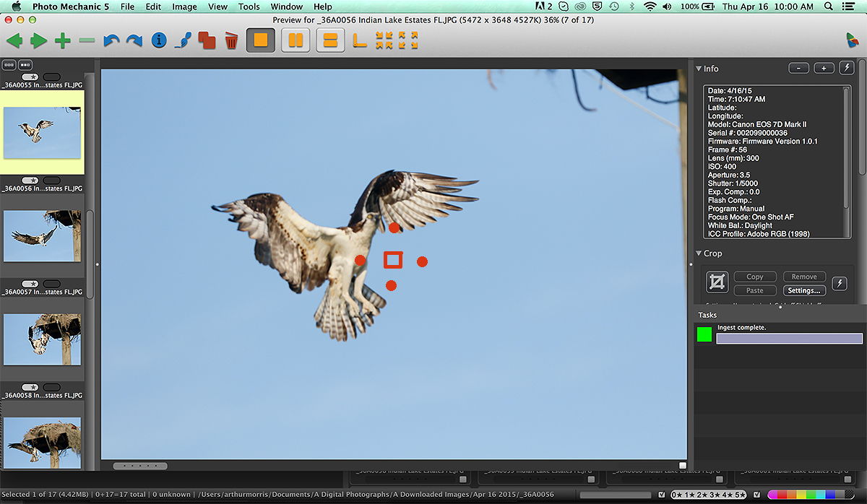Viewport: 867px width, 504px height.
Task: Collapse the Crop panel disclosure triangle
Action: pyautogui.click(x=699, y=253)
